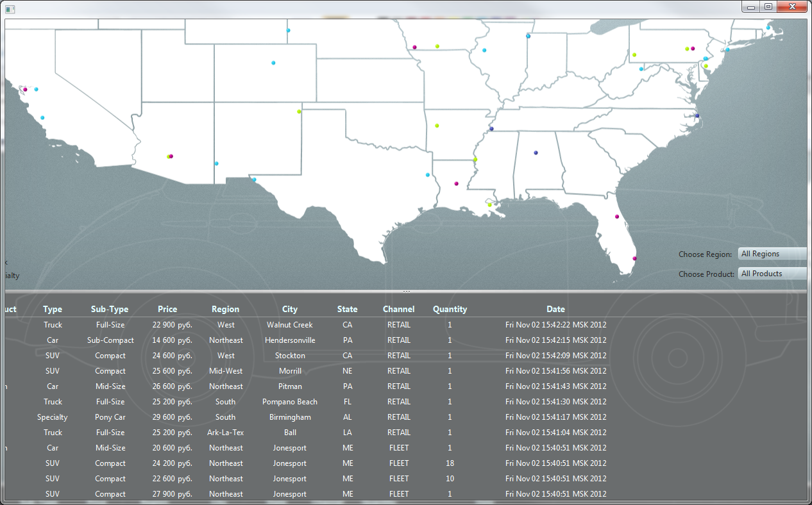Sort table by Price column header
The image size is (812, 505).
tap(167, 309)
